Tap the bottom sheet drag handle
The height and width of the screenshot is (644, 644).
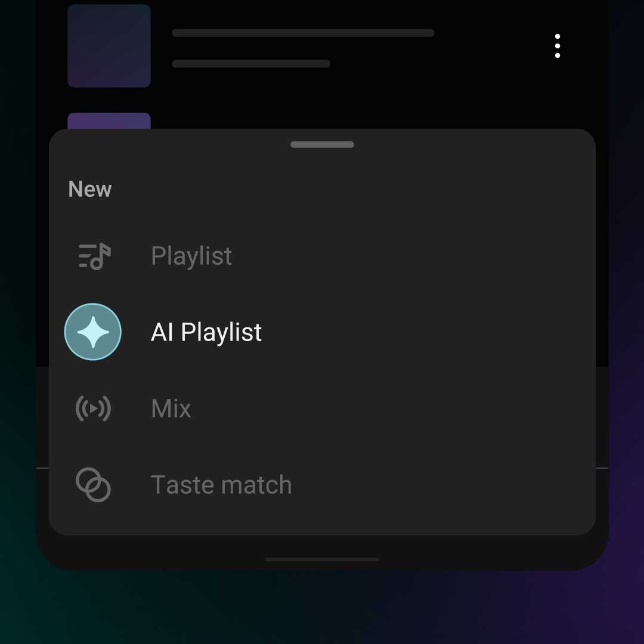322,144
